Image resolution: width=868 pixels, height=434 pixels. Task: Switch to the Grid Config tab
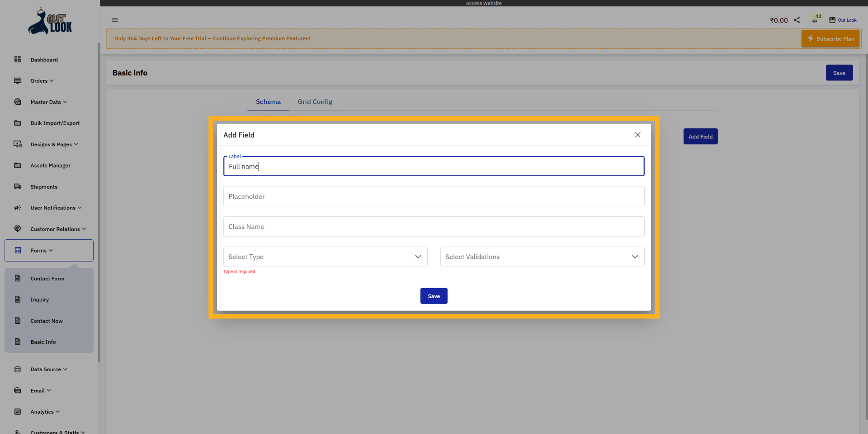click(x=315, y=102)
